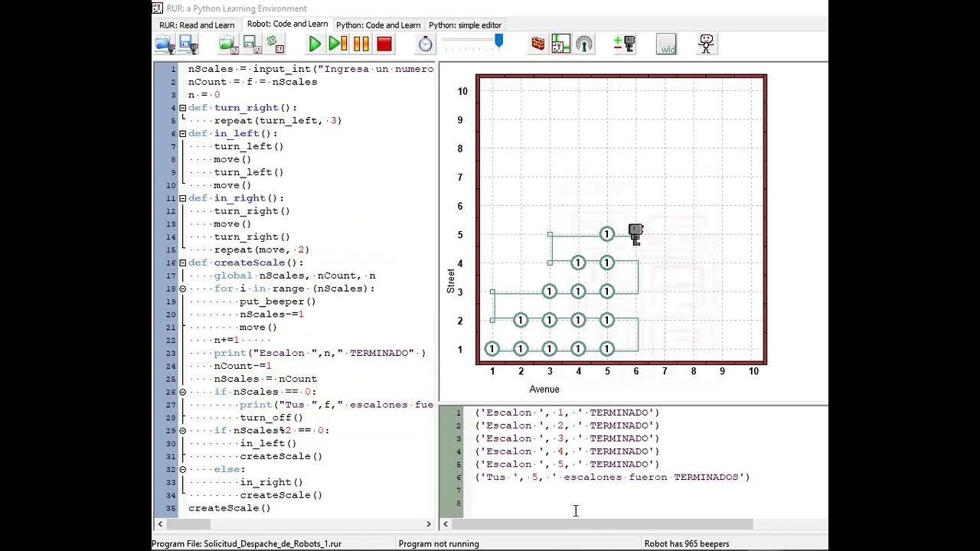Click global nScales declaration line 17
980x551 pixels.
295,275
